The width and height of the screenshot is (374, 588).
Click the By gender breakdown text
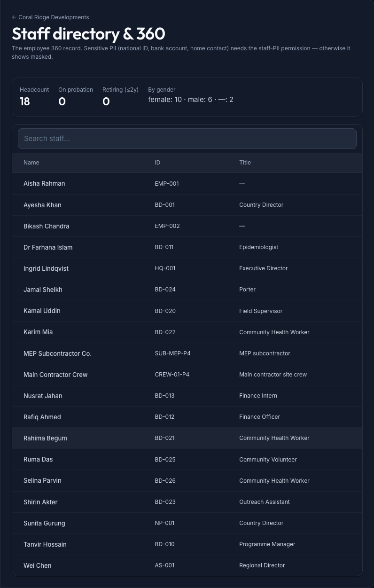tap(191, 100)
